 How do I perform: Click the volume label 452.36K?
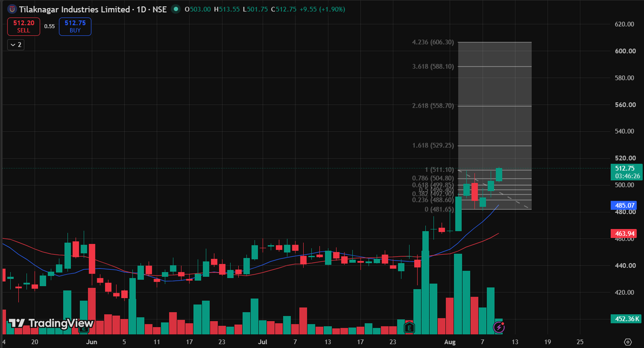coord(626,319)
